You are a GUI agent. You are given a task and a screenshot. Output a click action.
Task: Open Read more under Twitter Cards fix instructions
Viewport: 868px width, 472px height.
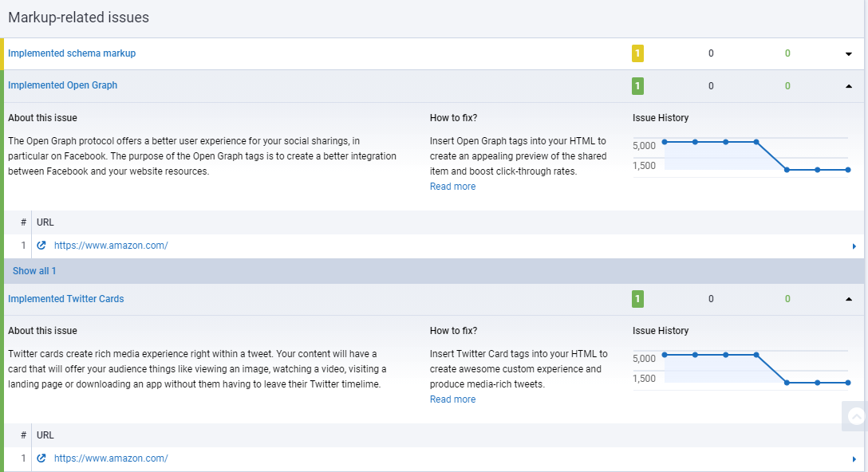point(452,399)
